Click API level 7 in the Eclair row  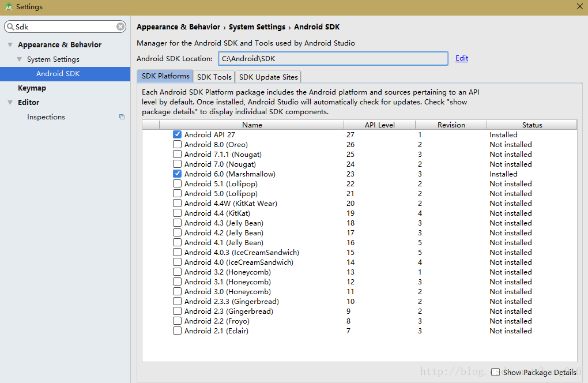tap(348, 331)
